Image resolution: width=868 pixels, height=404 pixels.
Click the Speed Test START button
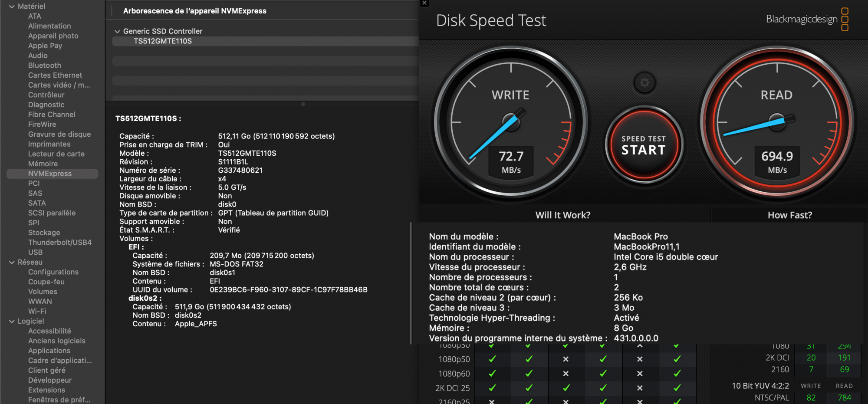[x=644, y=145]
